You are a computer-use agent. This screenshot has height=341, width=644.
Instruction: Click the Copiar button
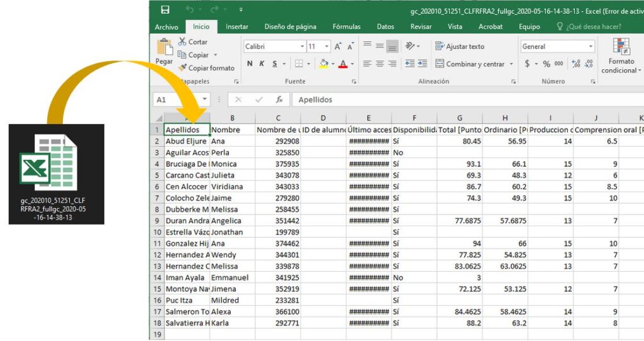click(197, 55)
